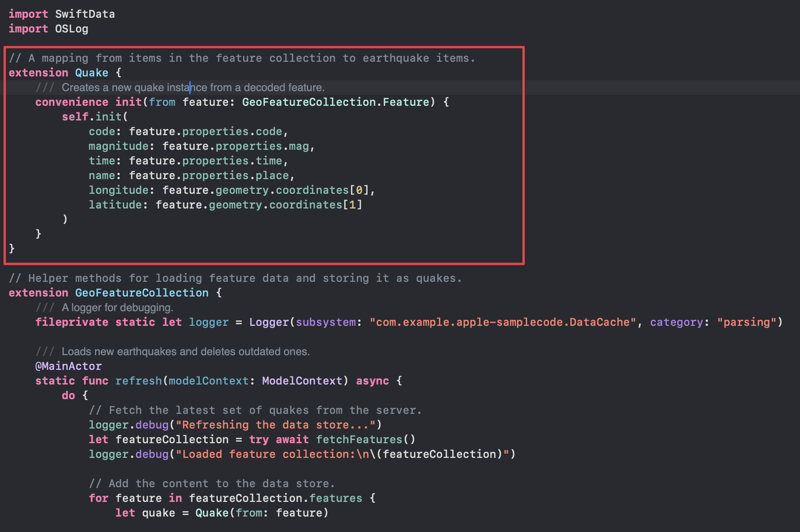The image size is (800, 532).
Task: Click the "Refreshing the data store..." string
Action: [x=275, y=425]
